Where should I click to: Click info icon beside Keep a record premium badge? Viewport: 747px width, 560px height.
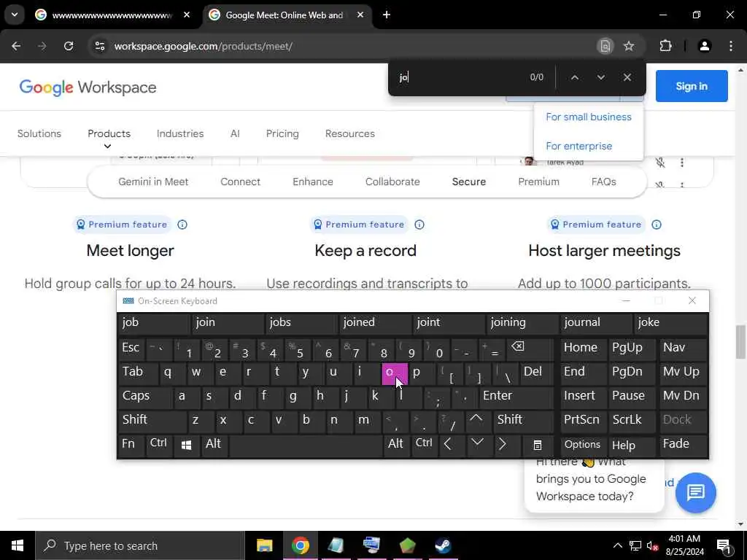(x=419, y=225)
